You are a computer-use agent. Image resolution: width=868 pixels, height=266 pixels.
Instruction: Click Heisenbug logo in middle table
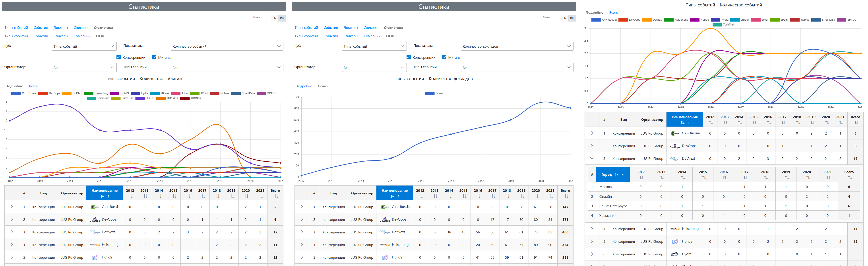pyautogui.click(x=385, y=245)
